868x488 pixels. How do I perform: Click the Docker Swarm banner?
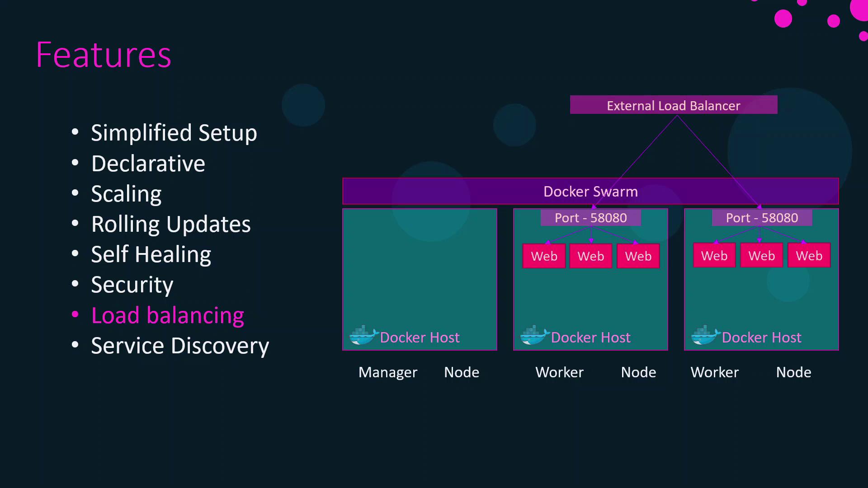pyautogui.click(x=590, y=191)
